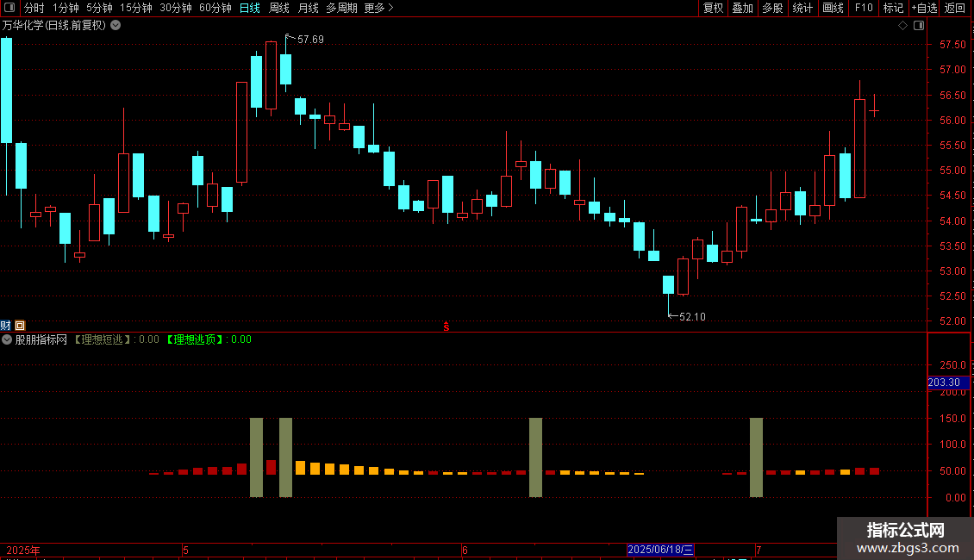Image resolution: width=974 pixels, height=560 pixels.
Task: Click the 52.10 low price label
Action: click(692, 317)
